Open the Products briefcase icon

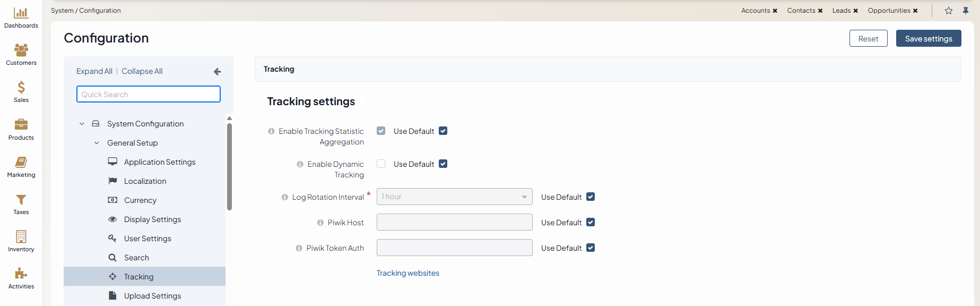click(x=21, y=125)
